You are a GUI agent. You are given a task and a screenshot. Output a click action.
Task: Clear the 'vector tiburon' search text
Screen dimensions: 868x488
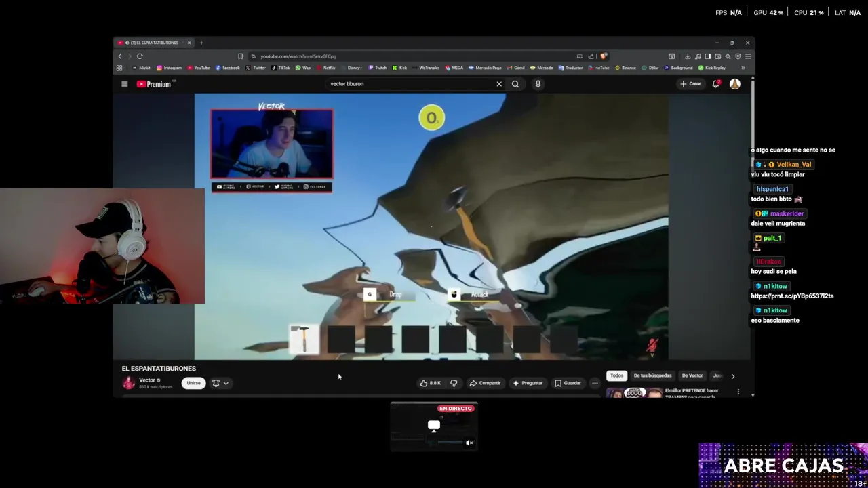click(499, 84)
